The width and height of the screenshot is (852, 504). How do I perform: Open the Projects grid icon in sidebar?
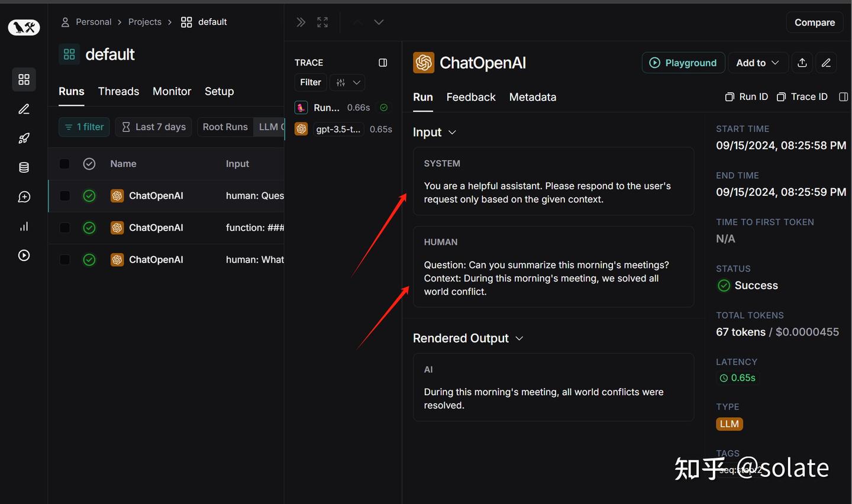(x=24, y=79)
